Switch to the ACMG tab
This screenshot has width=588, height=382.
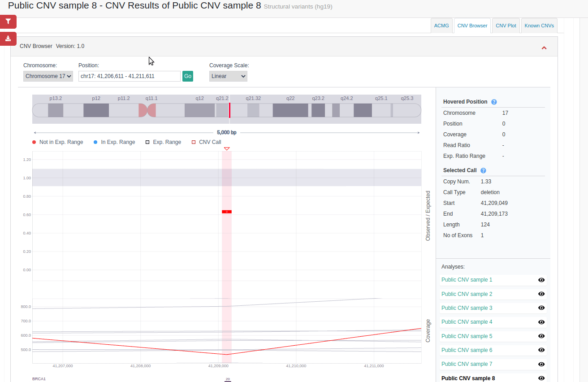pos(441,26)
